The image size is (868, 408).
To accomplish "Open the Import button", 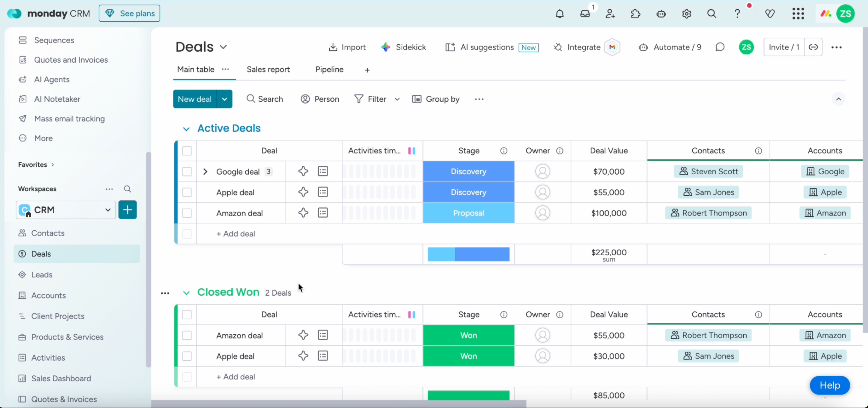I will point(347,47).
